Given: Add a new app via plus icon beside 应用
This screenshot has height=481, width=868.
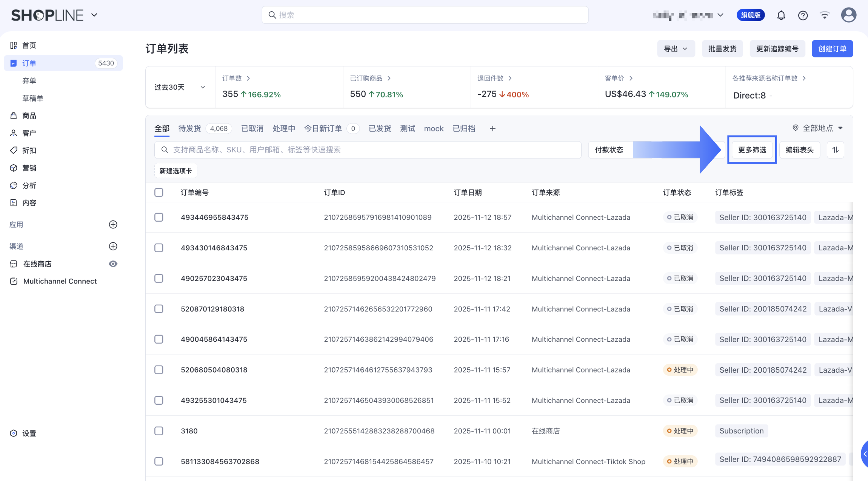Looking at the screenshot, I should pos(113,225).
